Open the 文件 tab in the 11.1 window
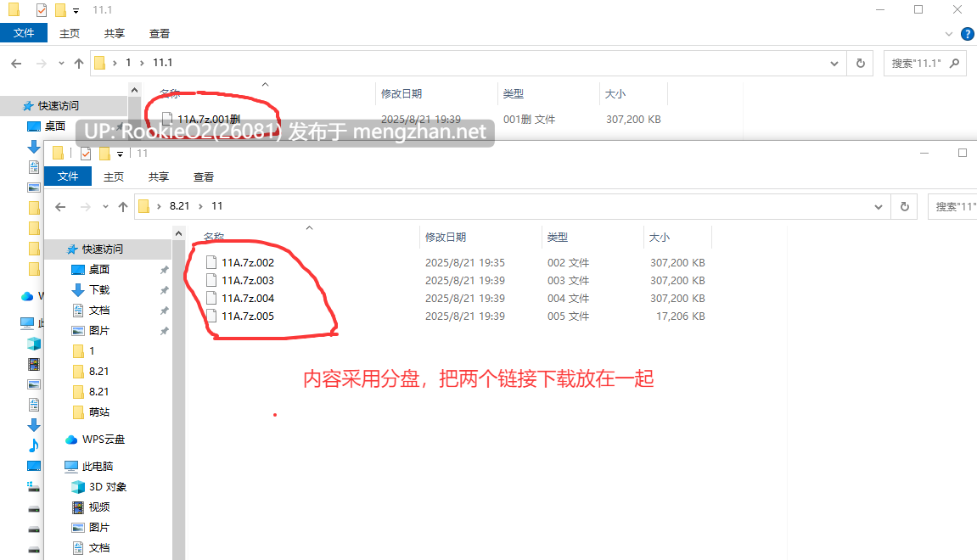Screen dimensions: 977x560 coord(24,33)
